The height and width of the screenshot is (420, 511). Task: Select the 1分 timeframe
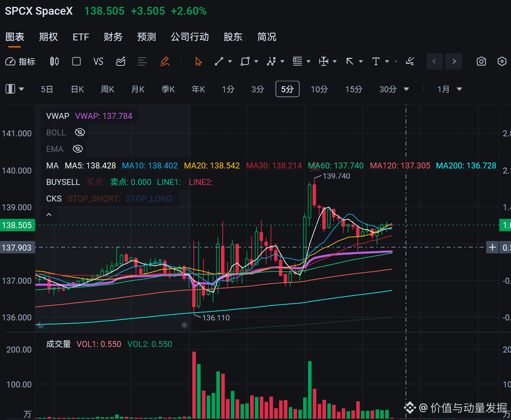(x=228, y=89)
